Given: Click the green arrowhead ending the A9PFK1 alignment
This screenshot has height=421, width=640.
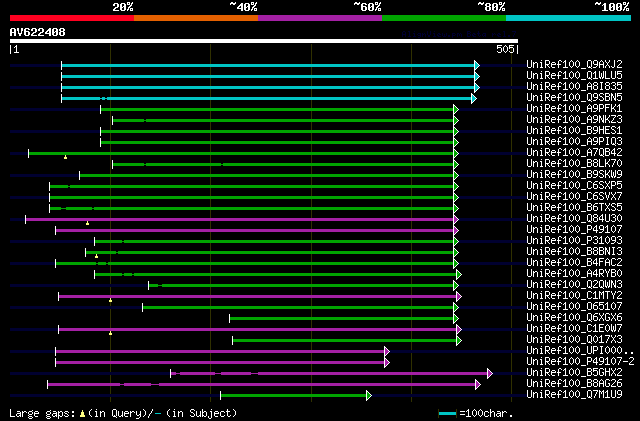Looking at the screenshot, I should pos(456,109).
